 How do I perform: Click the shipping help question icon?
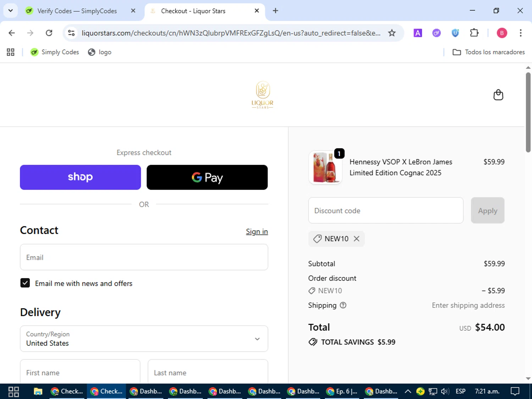coord(343,305)
